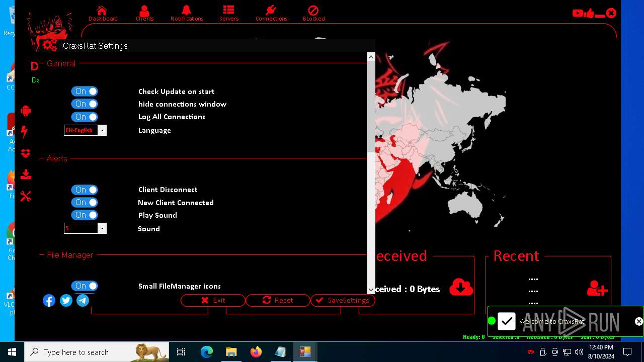Click the volume icon in system tray
This screenshot has width=644, height=362.
(x=579, y=352)
